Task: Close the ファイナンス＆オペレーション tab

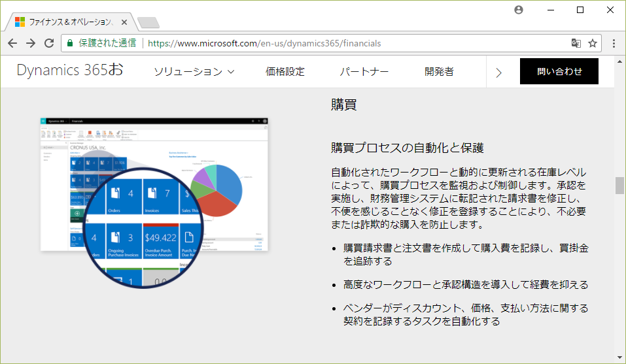Action: [124, 22]
